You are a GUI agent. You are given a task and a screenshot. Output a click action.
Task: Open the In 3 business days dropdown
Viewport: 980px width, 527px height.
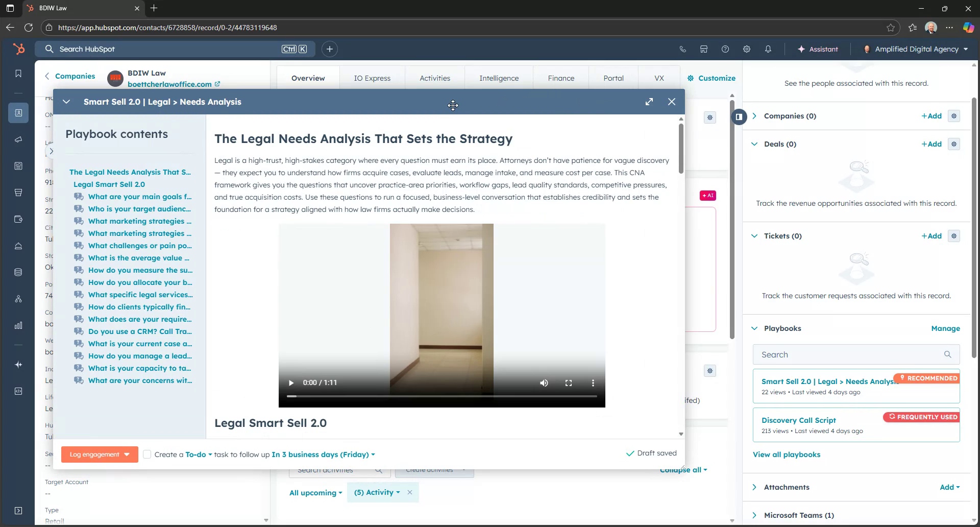[x=323, y=454]
